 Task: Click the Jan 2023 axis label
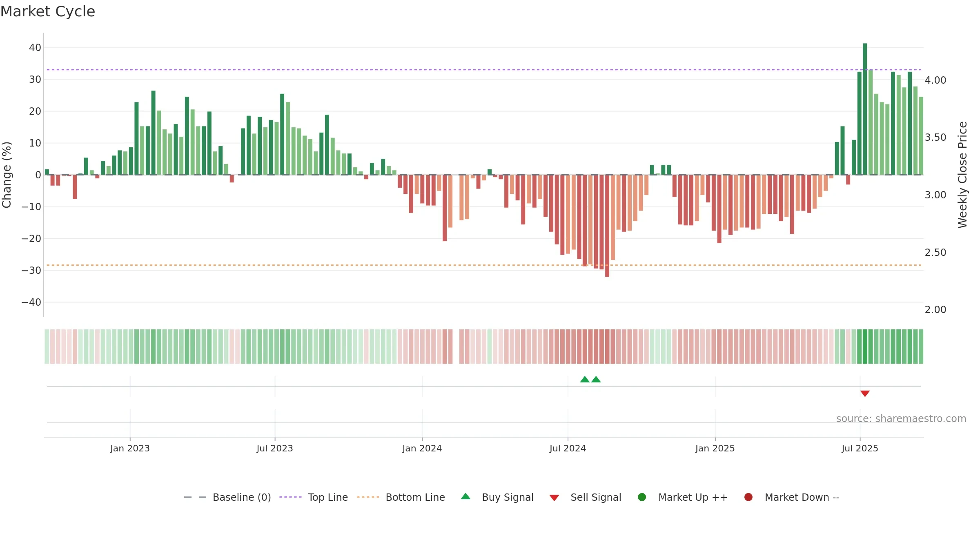click(130, 448)
